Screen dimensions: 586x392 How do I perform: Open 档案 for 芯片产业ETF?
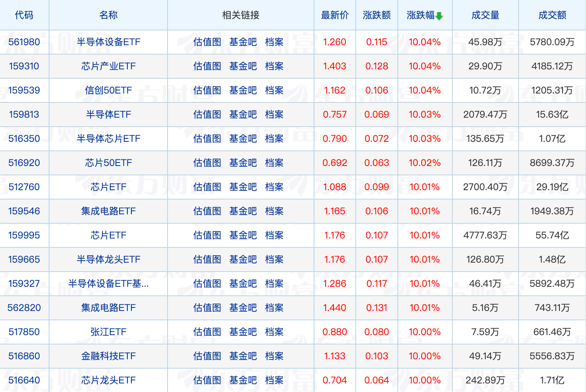[274, 66]
